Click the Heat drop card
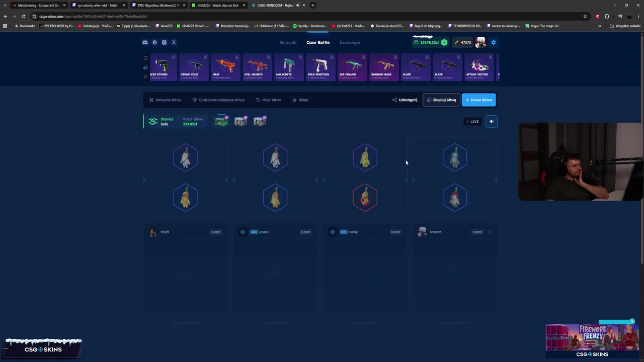The width and height of the screenshot is (644, 362). coord(225,67)
